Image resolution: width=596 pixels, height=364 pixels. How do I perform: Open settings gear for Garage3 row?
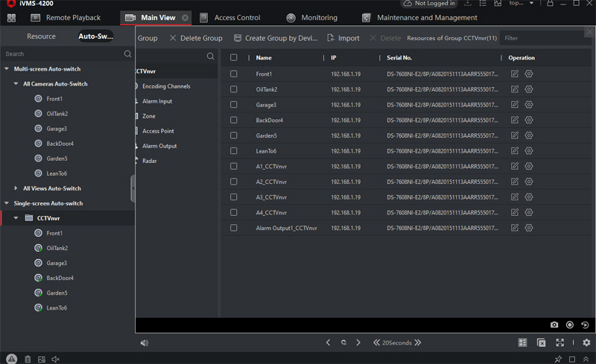[x=529, y=105]
